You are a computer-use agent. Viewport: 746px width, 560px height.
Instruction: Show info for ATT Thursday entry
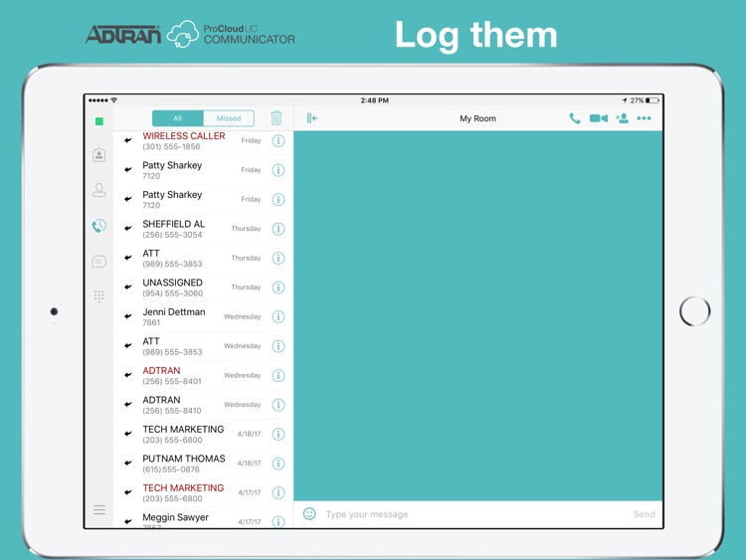click(279, 258)
